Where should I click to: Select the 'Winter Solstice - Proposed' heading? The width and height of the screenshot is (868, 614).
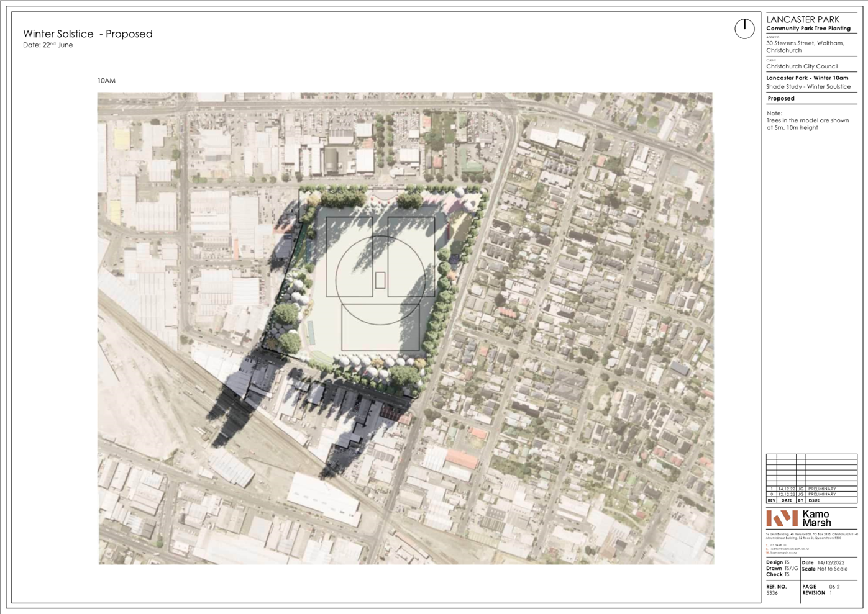click(88, 34)
